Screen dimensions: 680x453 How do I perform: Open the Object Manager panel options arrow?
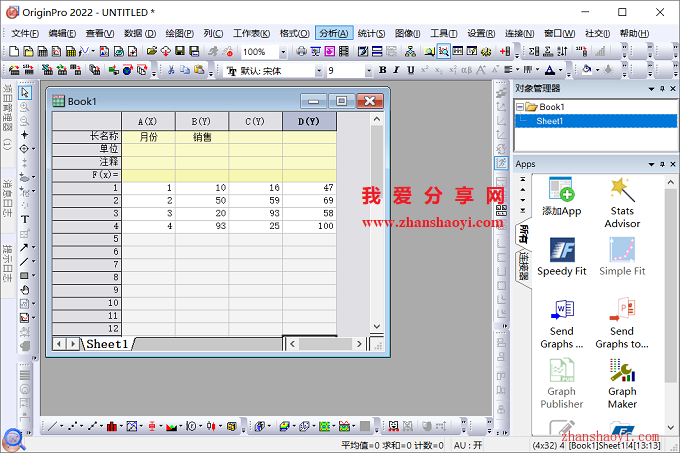[x=651, y=88]
